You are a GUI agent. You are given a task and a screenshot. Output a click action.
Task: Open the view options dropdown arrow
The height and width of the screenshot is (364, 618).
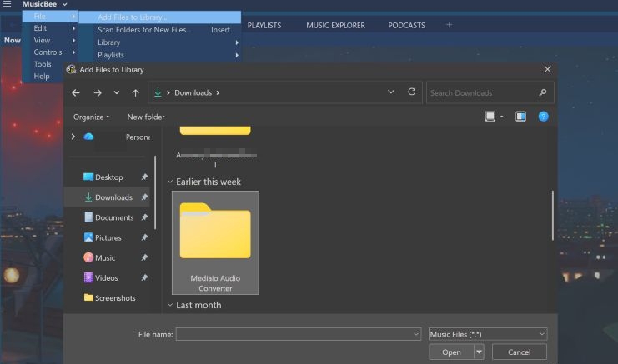click(x=502, y=117)
